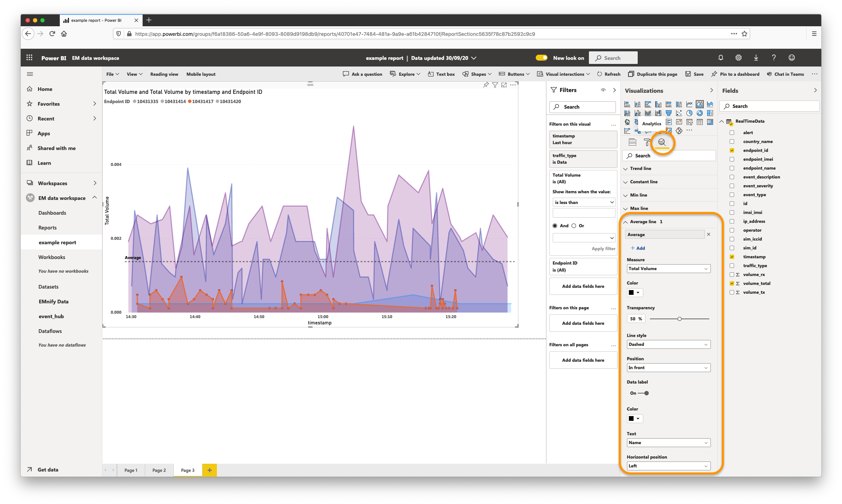The height and width of the screenshot is (504, 842).
Task: Select the area chart visualization
Action: 700,104
